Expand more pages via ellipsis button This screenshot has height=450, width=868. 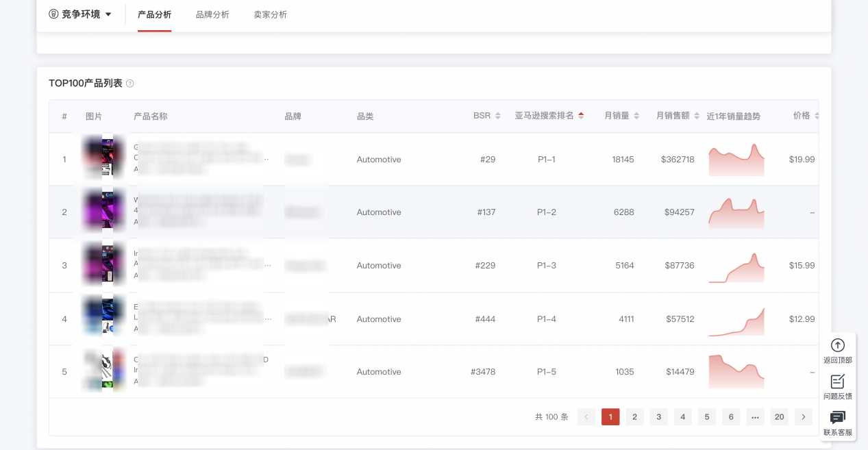[755, 417]
